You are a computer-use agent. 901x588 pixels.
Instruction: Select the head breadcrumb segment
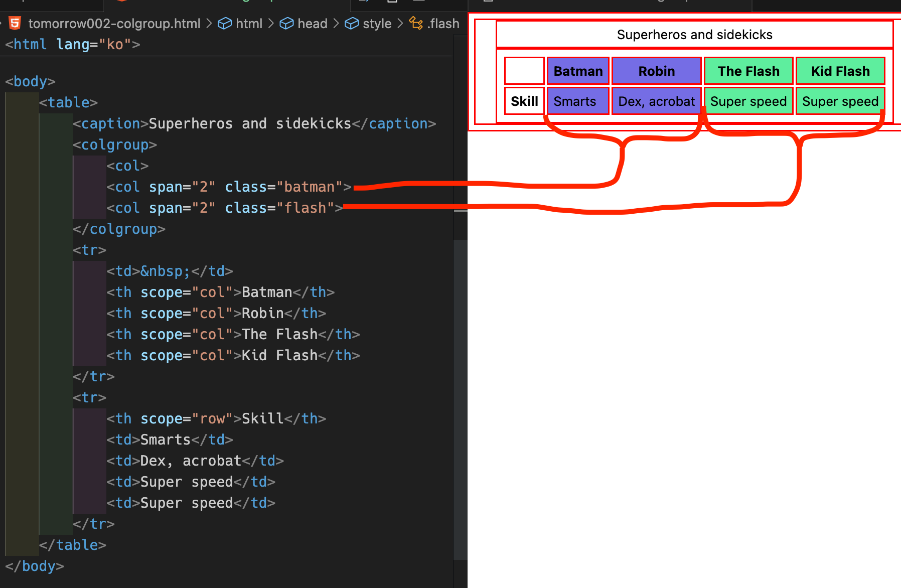pyautogui.click(x=304, y=24)
